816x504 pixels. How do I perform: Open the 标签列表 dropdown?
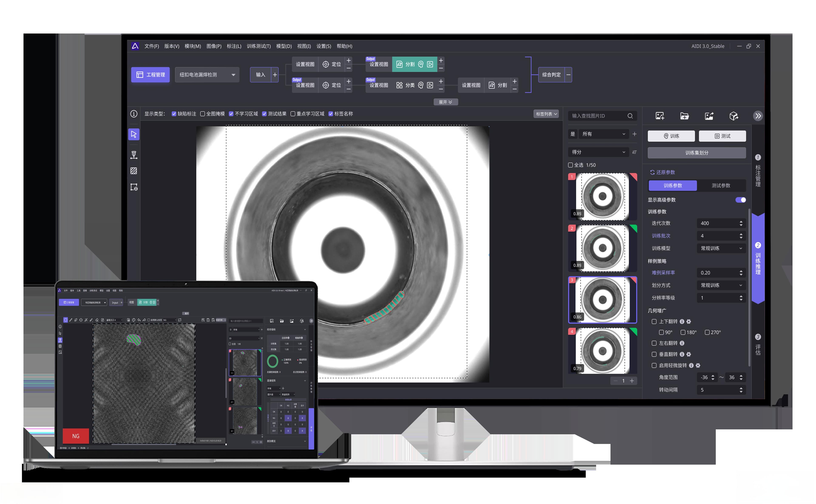[546, 114]
